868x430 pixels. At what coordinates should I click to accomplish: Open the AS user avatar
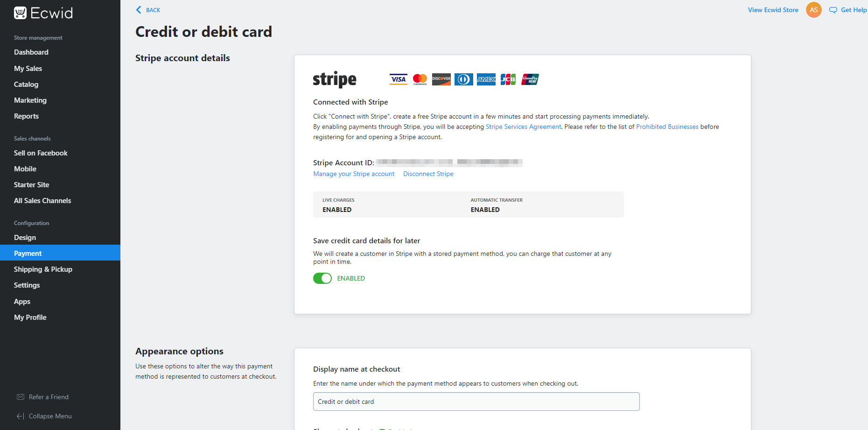[813, 10]
